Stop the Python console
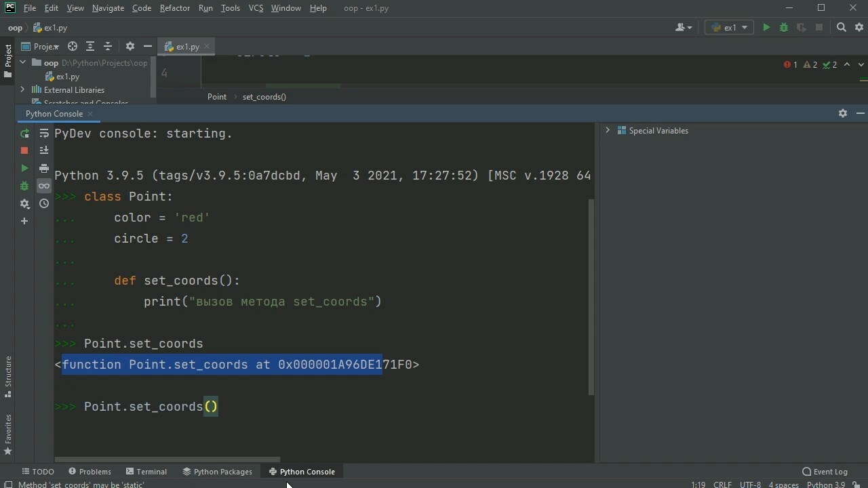Screen dimensions: 868x488 point(24,150)
